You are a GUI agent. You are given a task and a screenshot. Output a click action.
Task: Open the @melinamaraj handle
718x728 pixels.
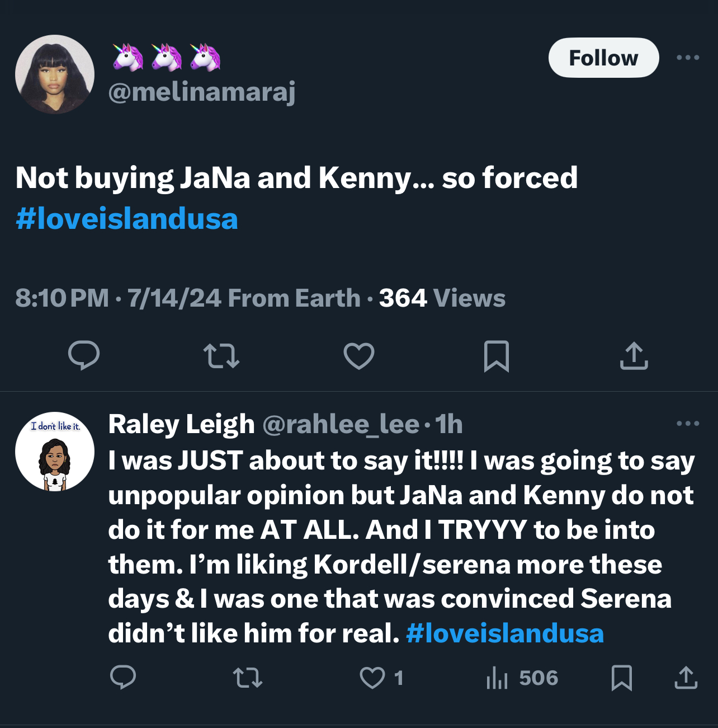202,92
